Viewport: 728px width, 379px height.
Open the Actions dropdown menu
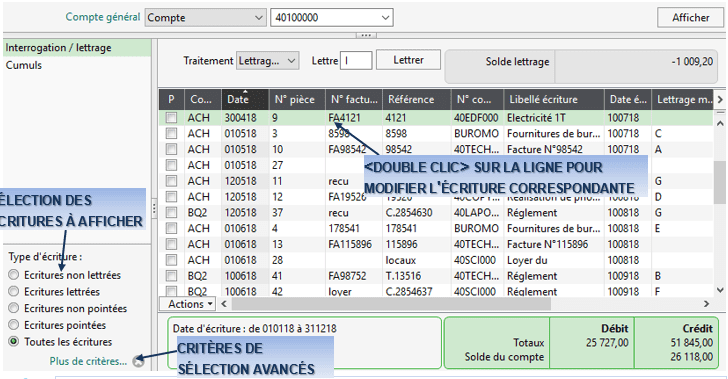[x=188, y=304]
